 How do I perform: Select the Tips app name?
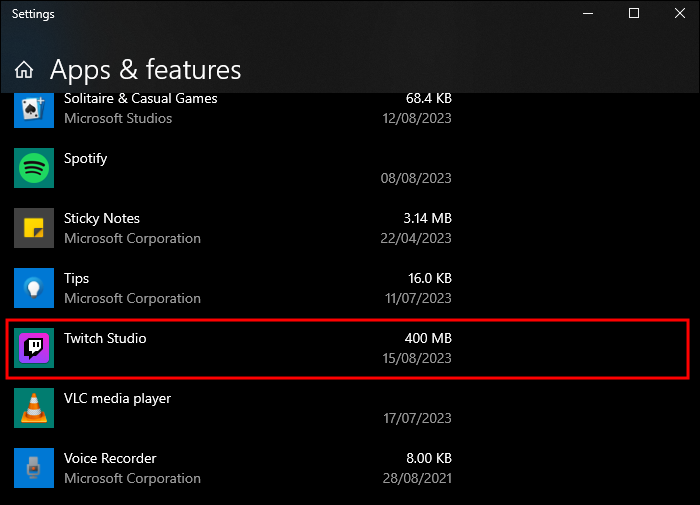pyautogui.click(x=77, y=278)
